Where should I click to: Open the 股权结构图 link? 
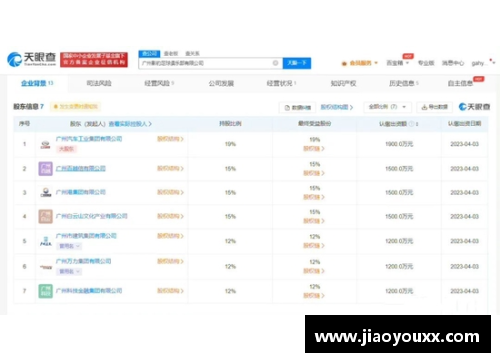coord(337,107)
